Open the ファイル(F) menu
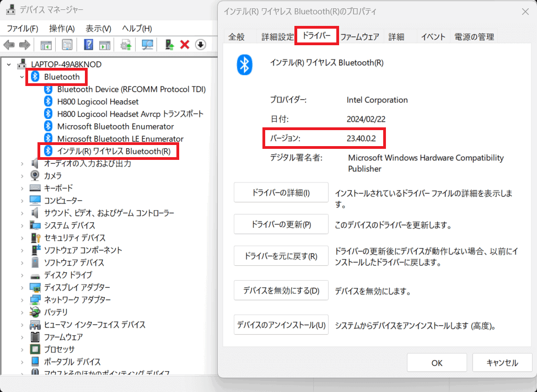 [23, 29]
